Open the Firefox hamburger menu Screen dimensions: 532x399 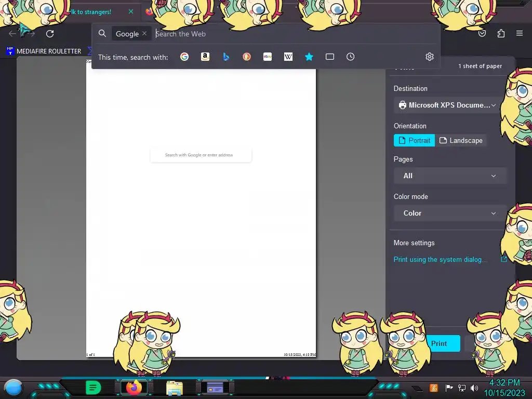click(x=520, y=33)
